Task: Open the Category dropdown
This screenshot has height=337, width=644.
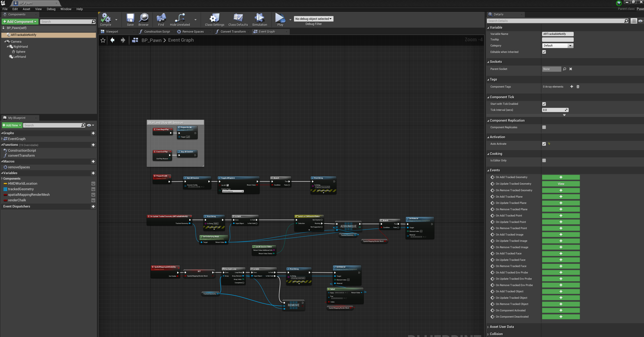Action: [x=558, y=45]
